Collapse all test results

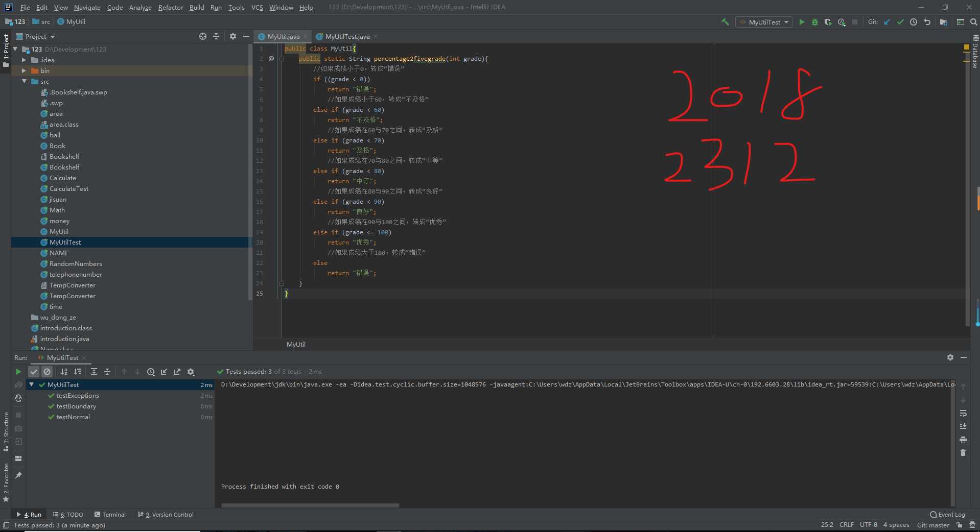(x=107, y=372)
